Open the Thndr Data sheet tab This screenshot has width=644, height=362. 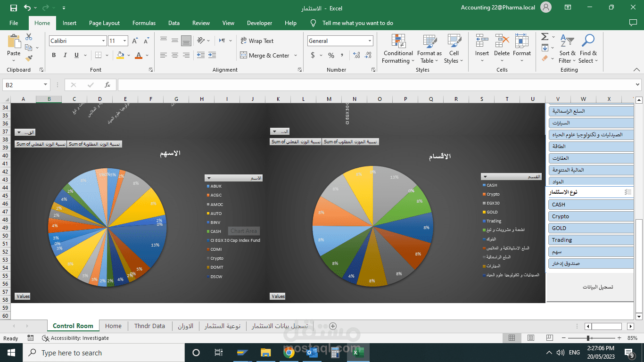(149, 326)
